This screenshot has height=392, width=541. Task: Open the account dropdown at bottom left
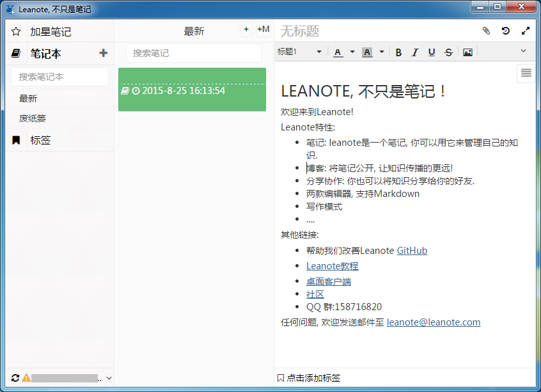[109, 378]
